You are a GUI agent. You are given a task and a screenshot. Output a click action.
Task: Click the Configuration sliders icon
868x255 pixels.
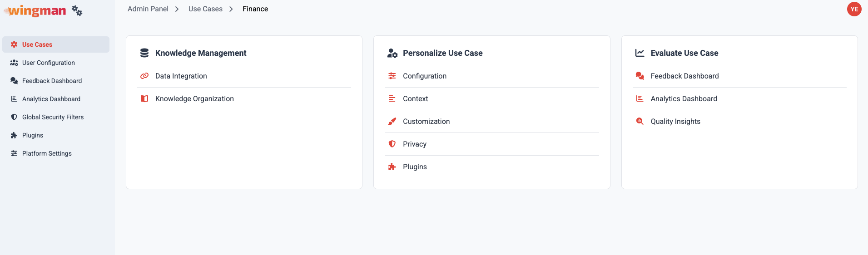pyautogui.click(x=392, y=76)
